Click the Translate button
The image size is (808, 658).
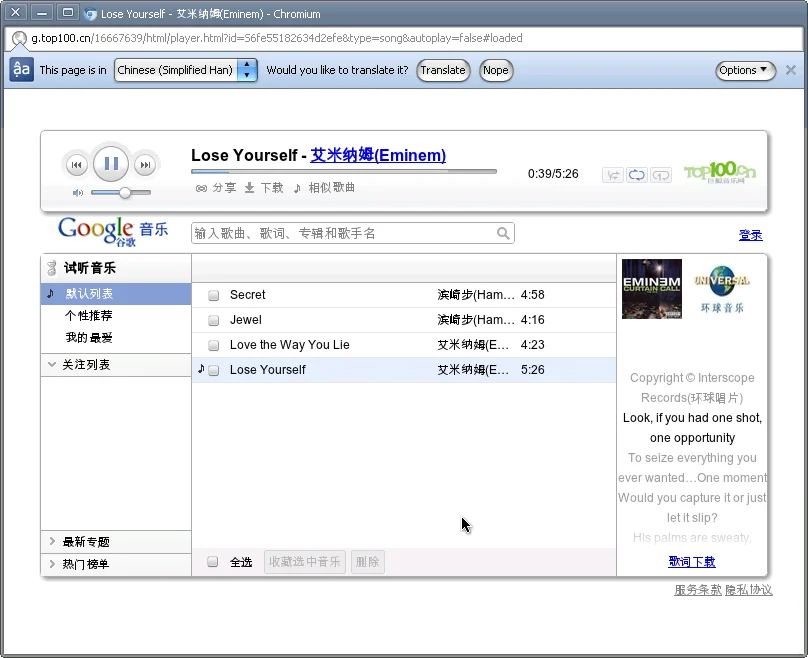[x=443, y=70]
